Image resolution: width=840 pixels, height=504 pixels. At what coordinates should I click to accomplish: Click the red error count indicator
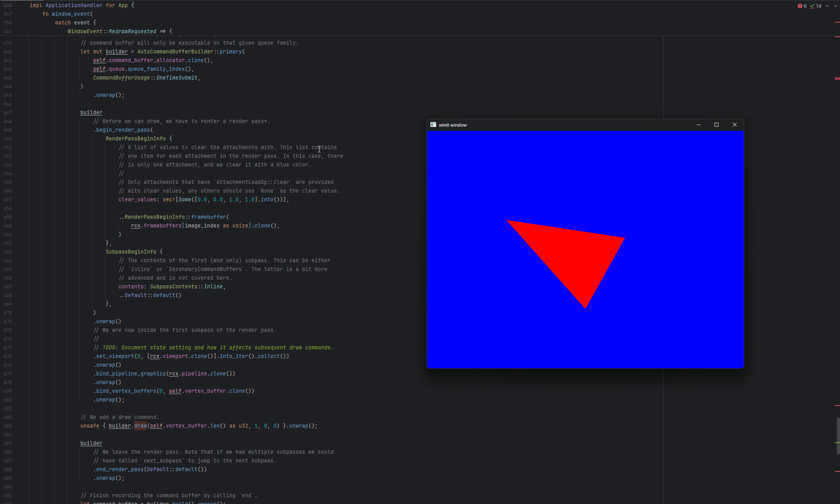point(802,6)
